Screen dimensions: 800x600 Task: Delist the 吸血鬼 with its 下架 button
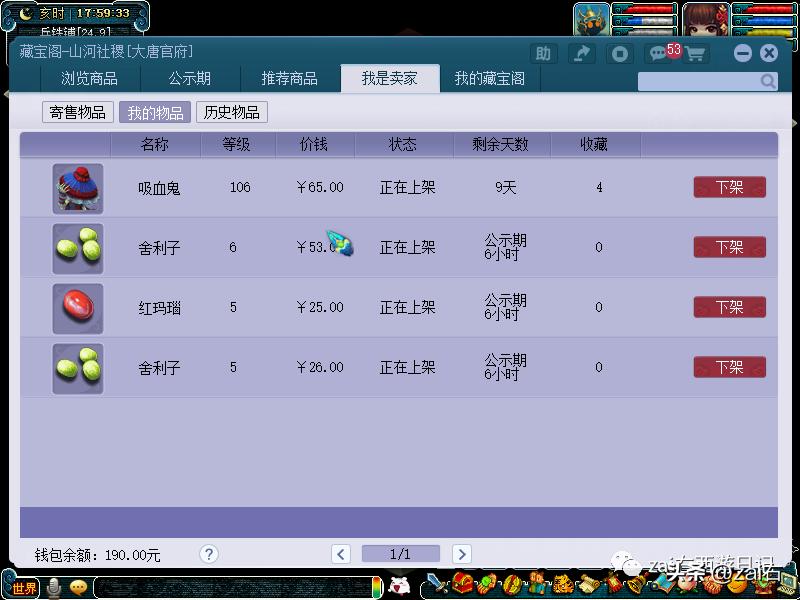pos(730,187)
